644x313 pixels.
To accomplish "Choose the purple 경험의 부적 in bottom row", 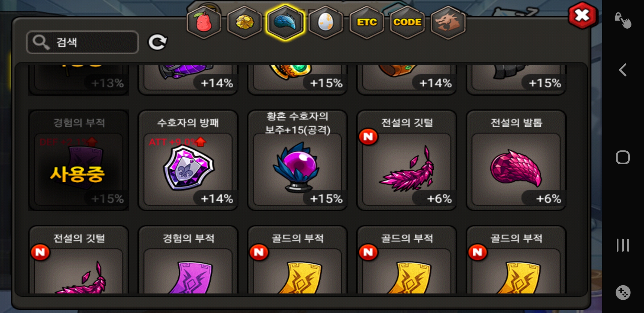I will (x=188, y=260).
